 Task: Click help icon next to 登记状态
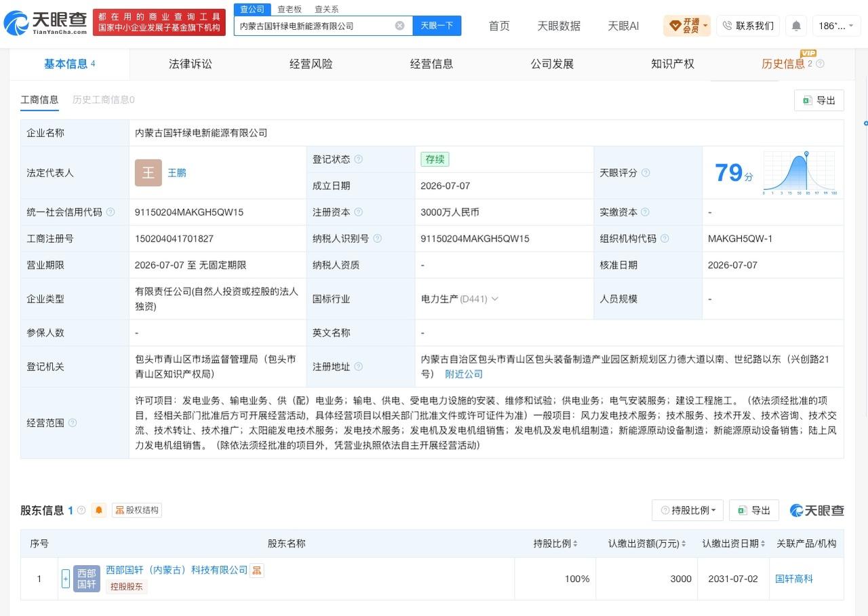358,159
